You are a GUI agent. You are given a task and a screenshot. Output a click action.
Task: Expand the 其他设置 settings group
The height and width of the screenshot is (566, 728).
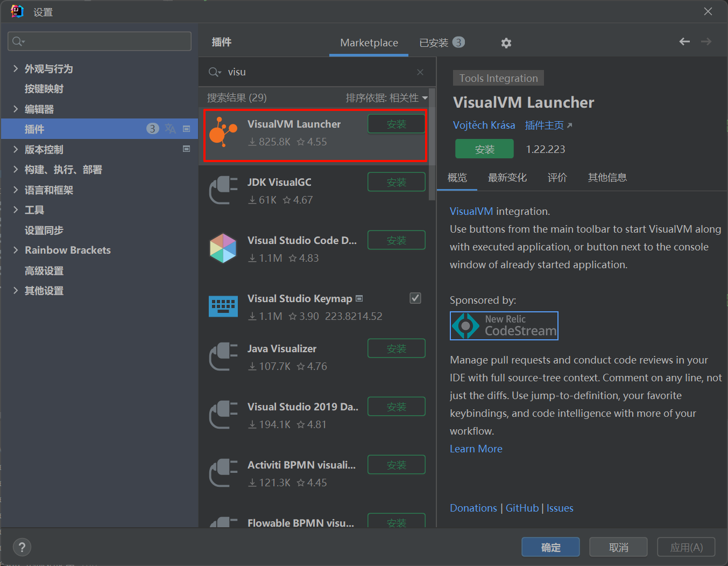16,290
